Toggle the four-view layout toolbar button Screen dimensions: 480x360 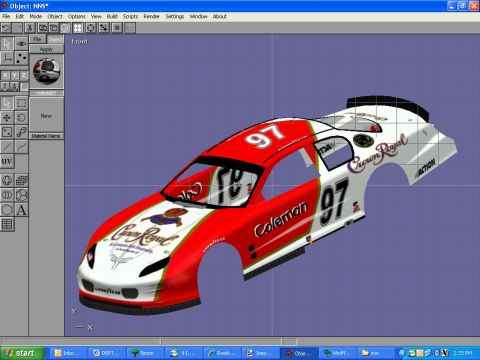[x=78, y=28]
